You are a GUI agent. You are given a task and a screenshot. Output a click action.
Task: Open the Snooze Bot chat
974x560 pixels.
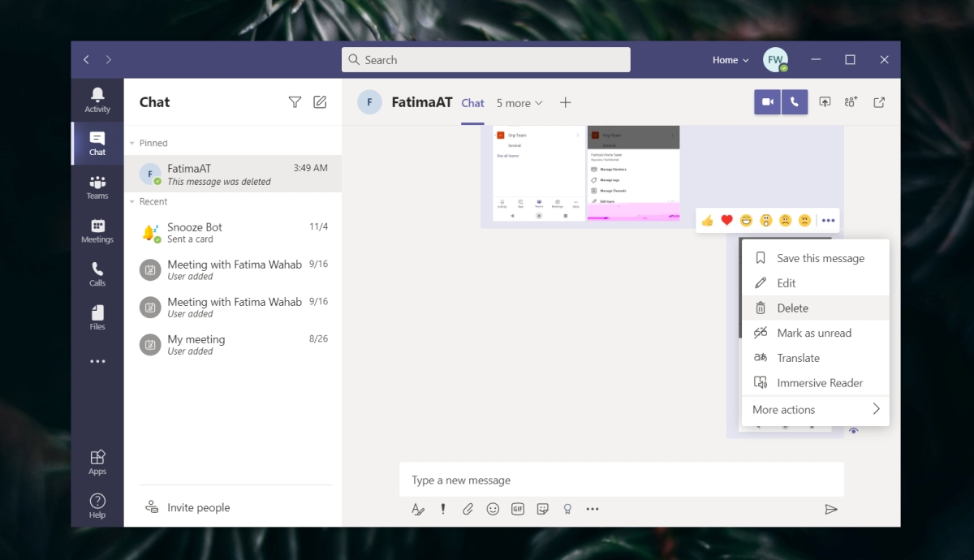coord(233,233)
